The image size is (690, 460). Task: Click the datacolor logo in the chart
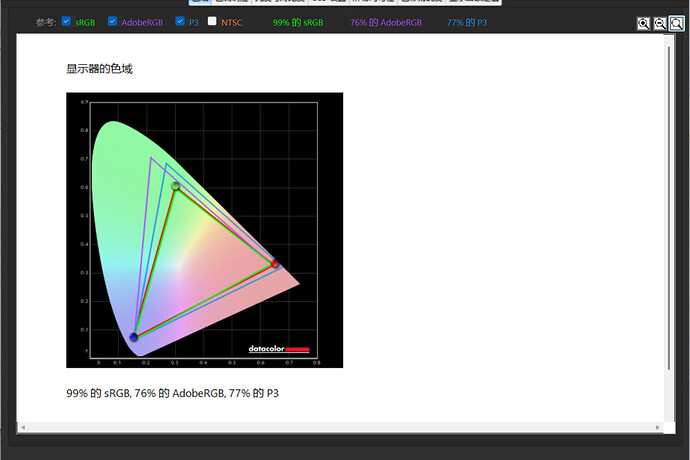point(279,349)
